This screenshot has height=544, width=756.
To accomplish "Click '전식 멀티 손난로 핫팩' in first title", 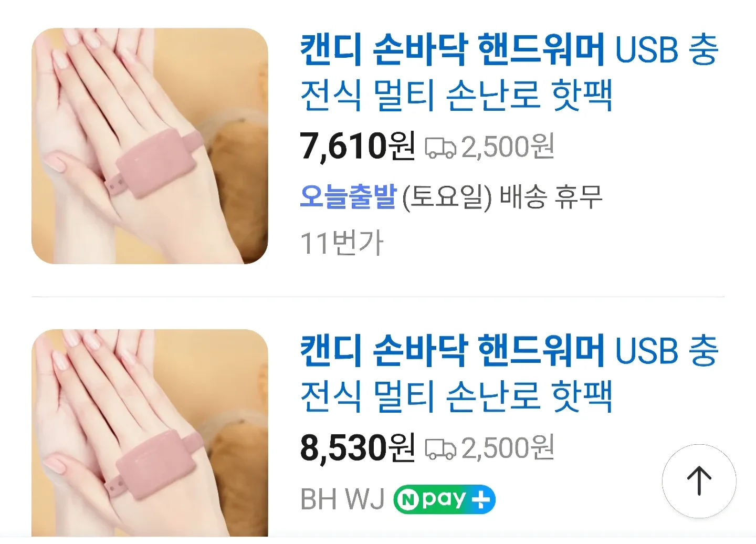I will 456,95.
